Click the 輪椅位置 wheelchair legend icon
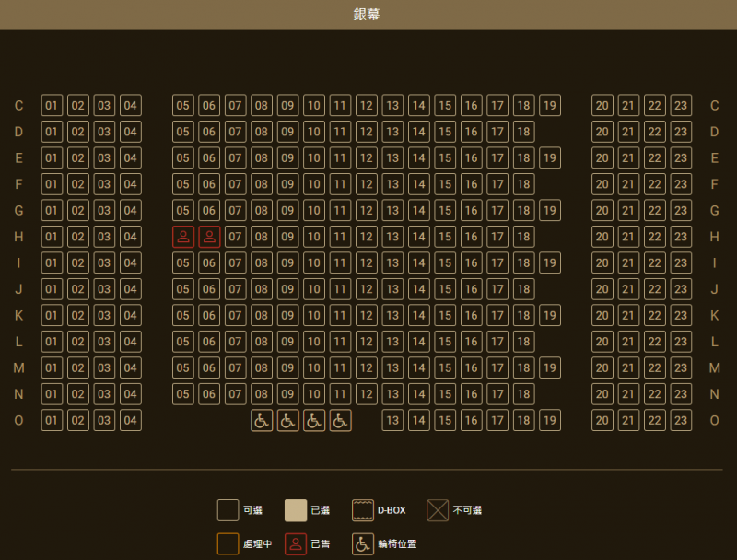Image resolution: width=737 pixels, height=560 pixels. tap(363, 543)
